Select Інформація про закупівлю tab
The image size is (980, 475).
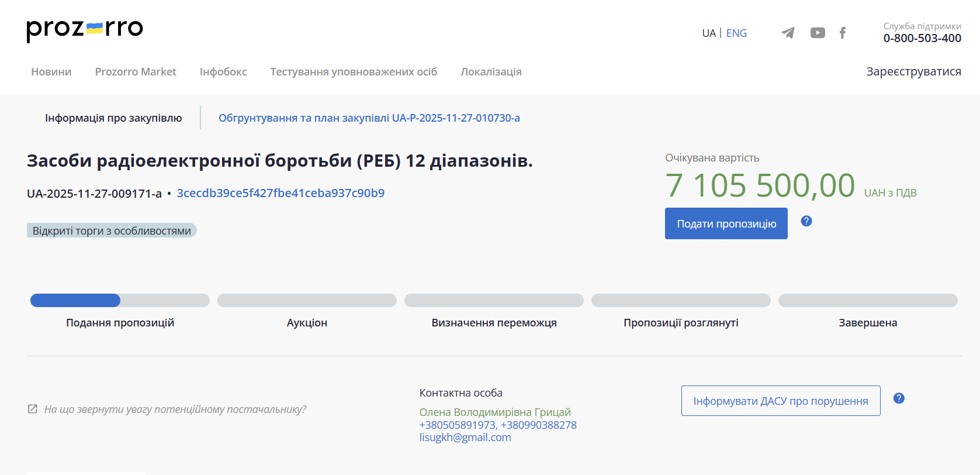click(x=113, y=118)
